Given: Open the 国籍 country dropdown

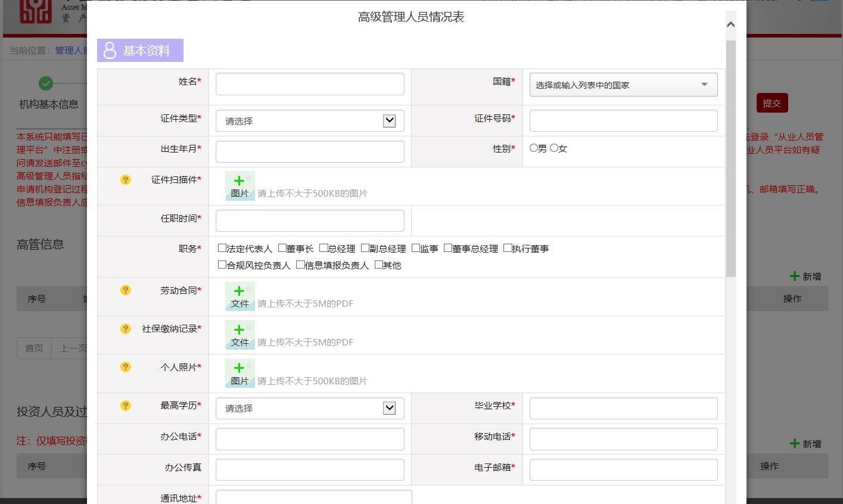Looking at the screenshot, I should click(x=623, y=85).
